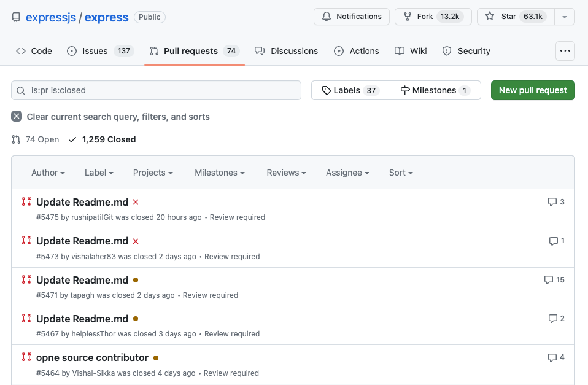Select the Pull requests tab

pyautogui.click(x=194, y=51)
